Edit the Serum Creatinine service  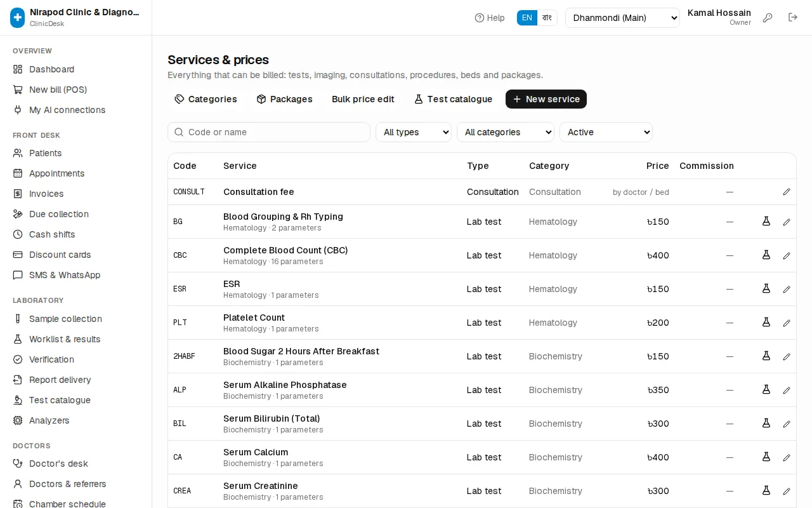[787, 491]
